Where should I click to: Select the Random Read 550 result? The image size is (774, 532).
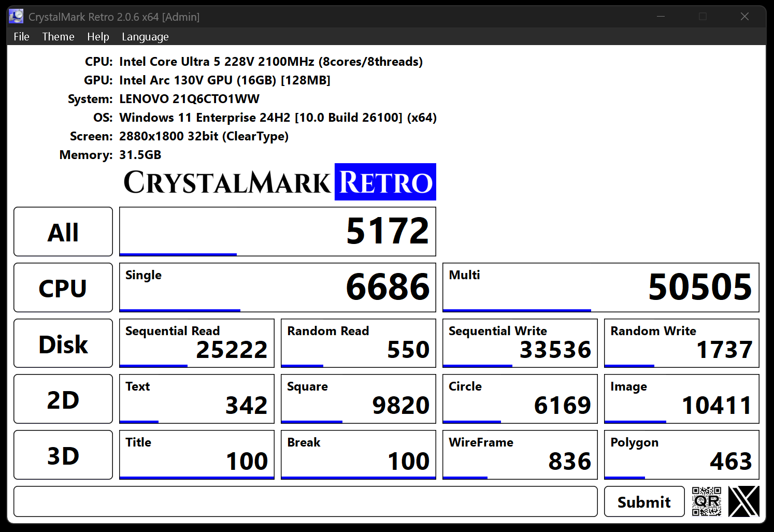[359, 343]
